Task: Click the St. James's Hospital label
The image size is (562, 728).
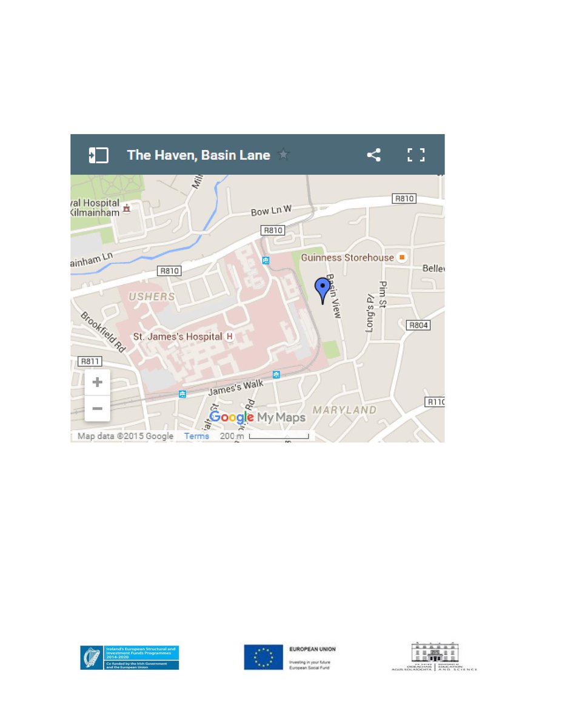Action: coord(178,336)
